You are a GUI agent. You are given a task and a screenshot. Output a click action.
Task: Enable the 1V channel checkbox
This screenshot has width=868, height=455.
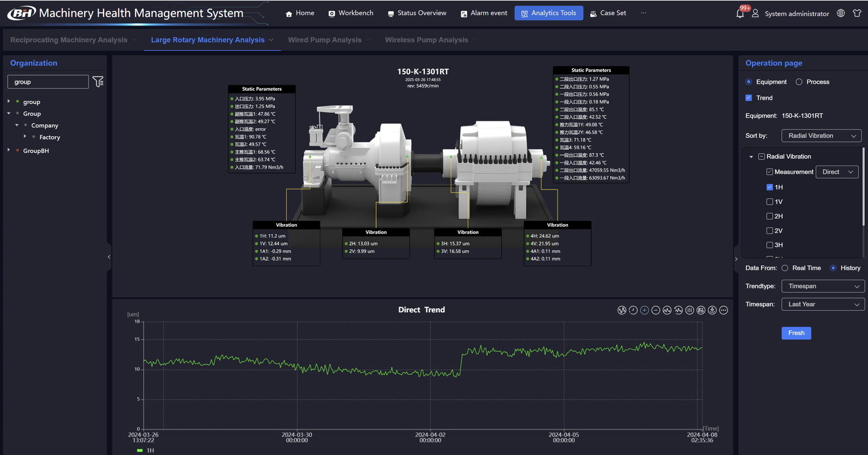(769, 202)
